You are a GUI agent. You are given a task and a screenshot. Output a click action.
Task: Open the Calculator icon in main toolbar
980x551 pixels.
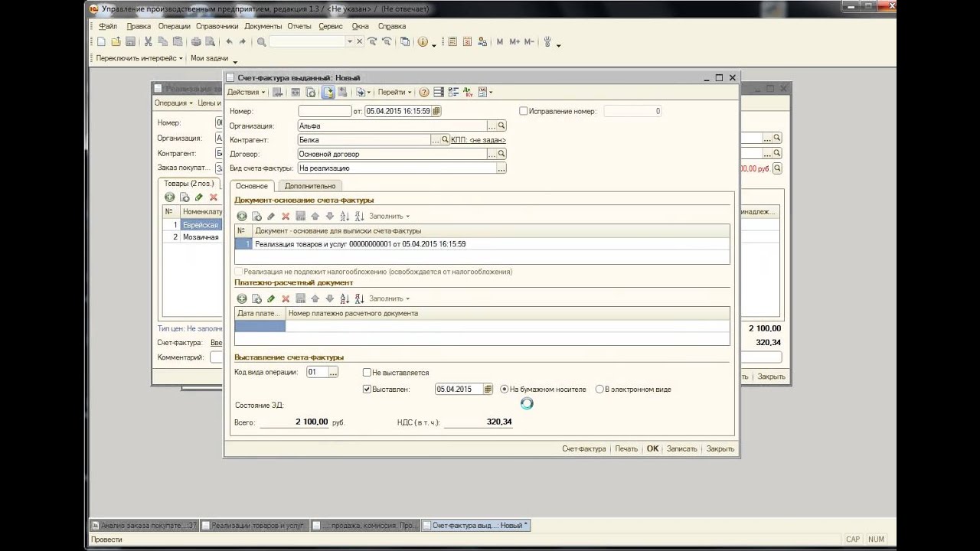coord(452,41)
